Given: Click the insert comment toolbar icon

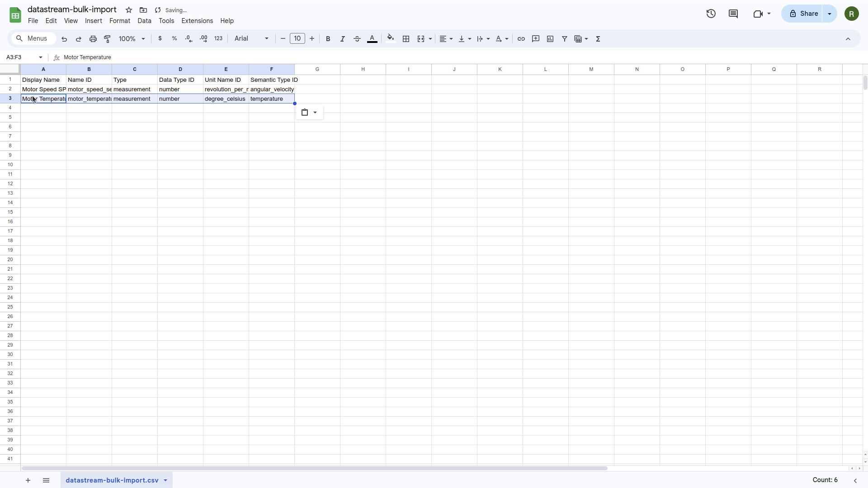Looking at the screenshot, I should pos(536,39).
